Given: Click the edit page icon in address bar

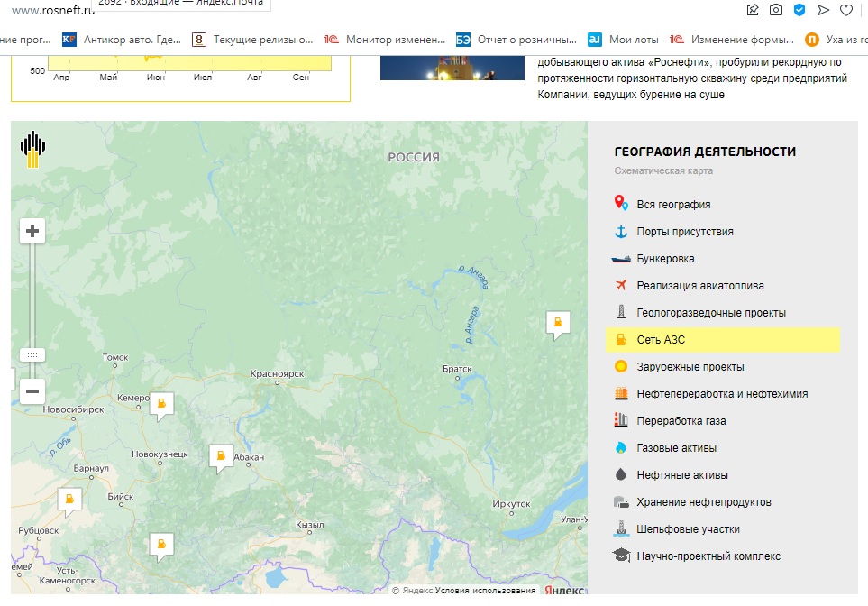Looking at the screenshot, I should click(x=753, y=9).
